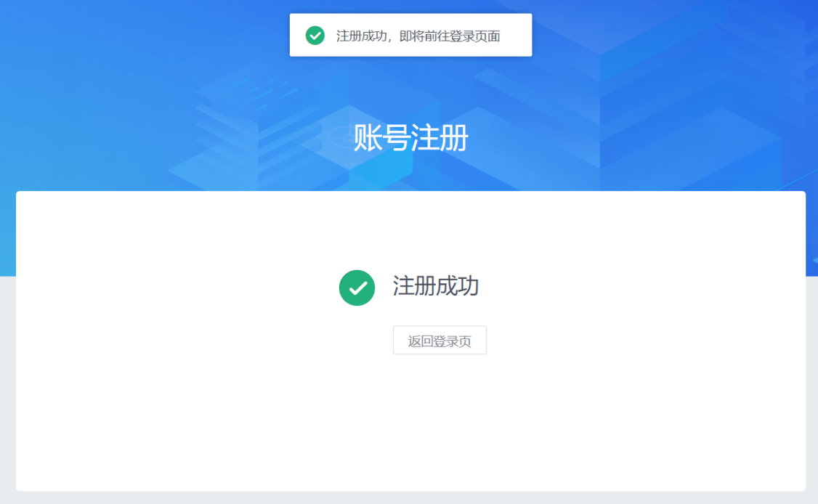Return to the login page via 返回登录页

click(x=440, y=340)
